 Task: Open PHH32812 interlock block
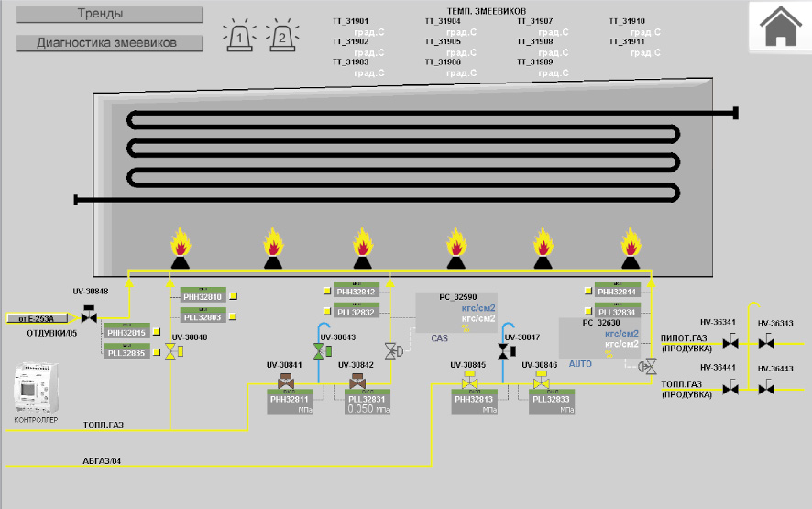pos(357,290)
